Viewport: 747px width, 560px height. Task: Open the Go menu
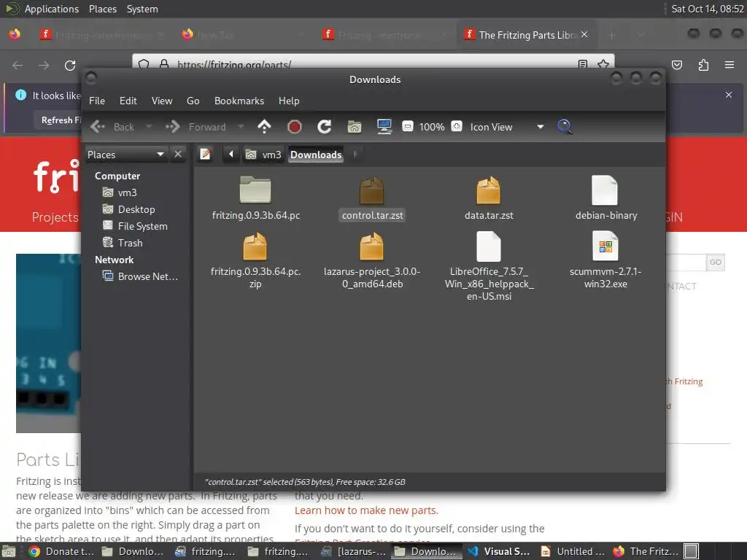click(193, 101)
